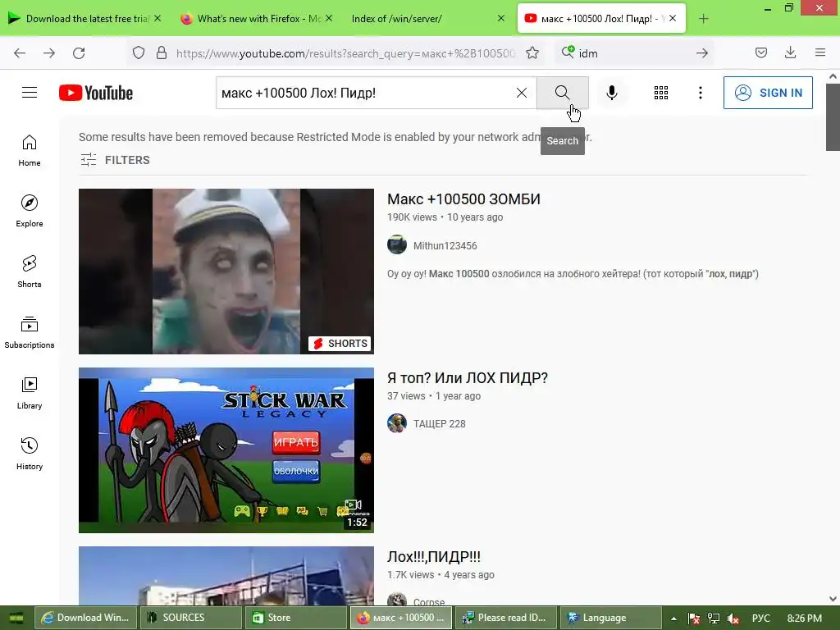Click the go arrow in idm search box
The height and width of the screenshot is (630, 840).
pyautogui.click(x=702, y=53)
